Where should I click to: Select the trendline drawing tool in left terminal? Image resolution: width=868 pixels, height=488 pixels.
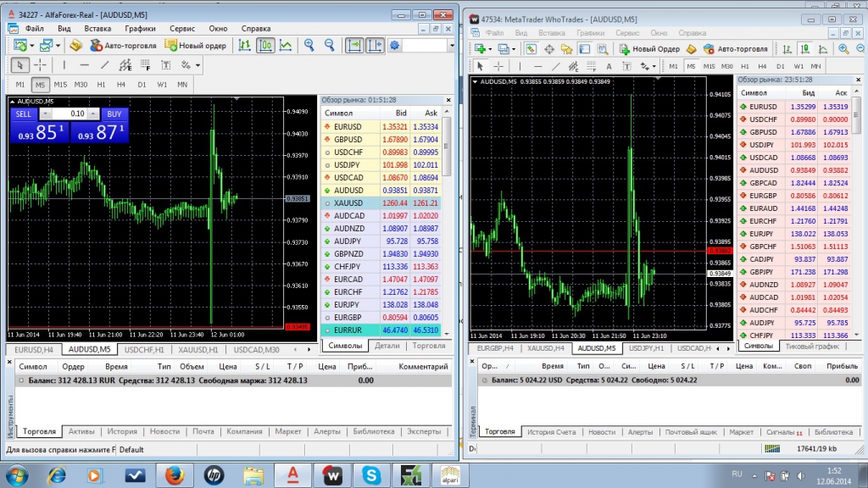tap(105, 65)
